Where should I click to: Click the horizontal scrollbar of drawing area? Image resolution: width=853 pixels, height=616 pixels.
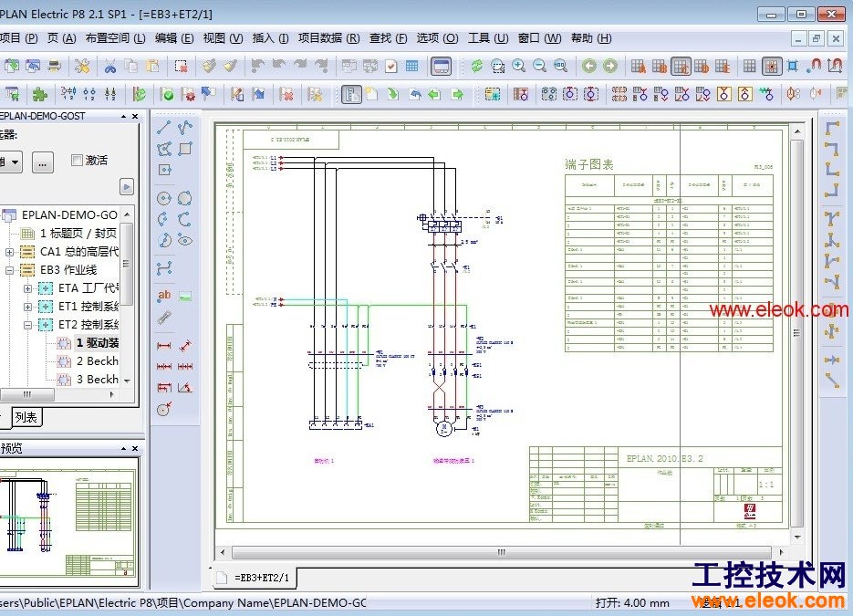click(501, 552)
